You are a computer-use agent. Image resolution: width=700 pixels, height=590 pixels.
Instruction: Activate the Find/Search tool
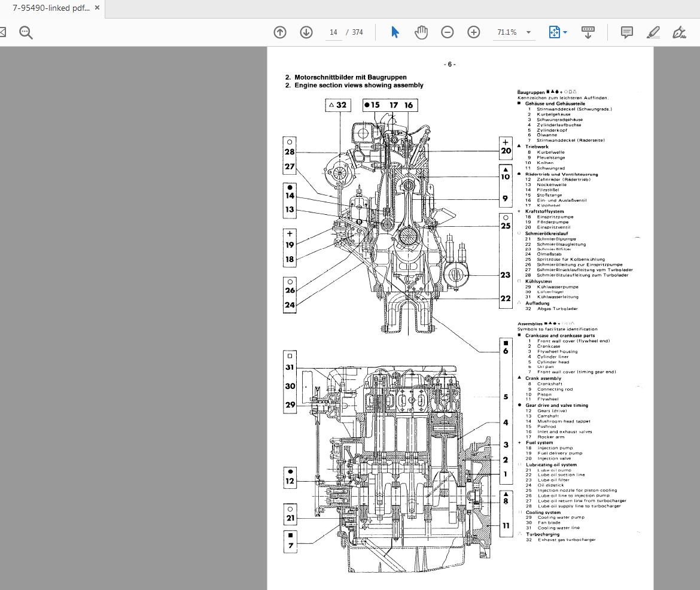click(25, 32)
